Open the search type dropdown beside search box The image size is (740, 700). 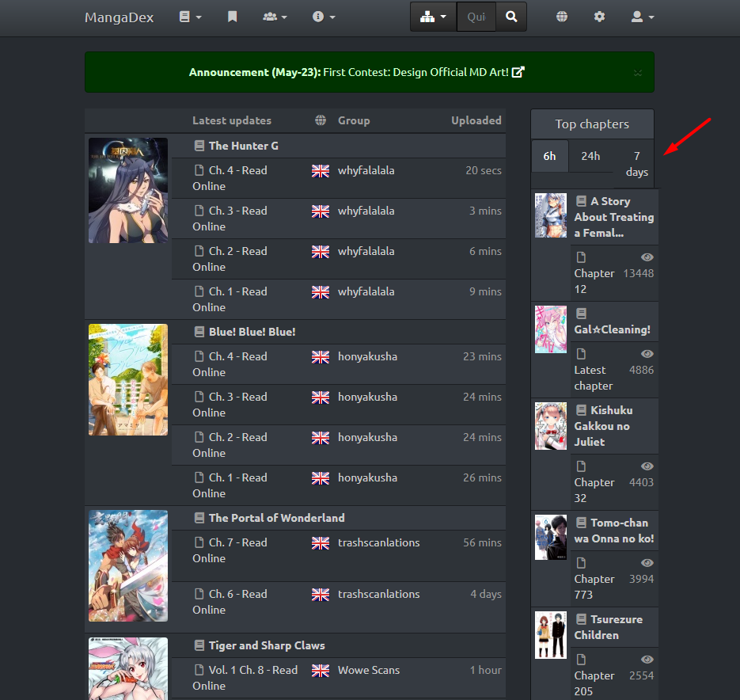(x=433, y=17)
